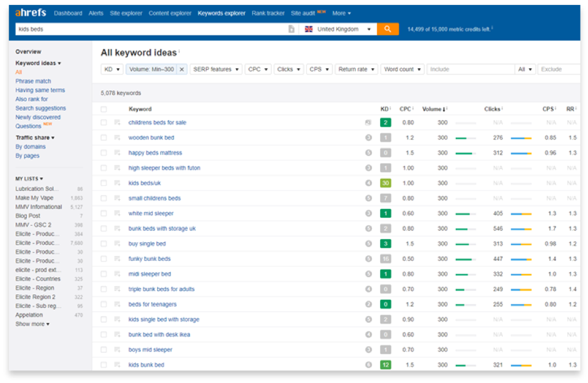Open Site explorer
The width and height of the screenshot is (588, 383).
tap(126, 13)
